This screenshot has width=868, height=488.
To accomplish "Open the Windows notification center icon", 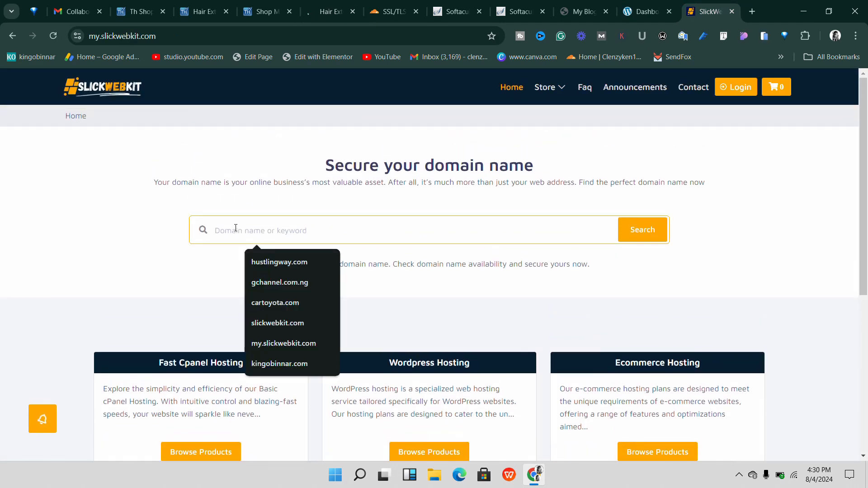I will pyautogui.click(x=849, y=474).
